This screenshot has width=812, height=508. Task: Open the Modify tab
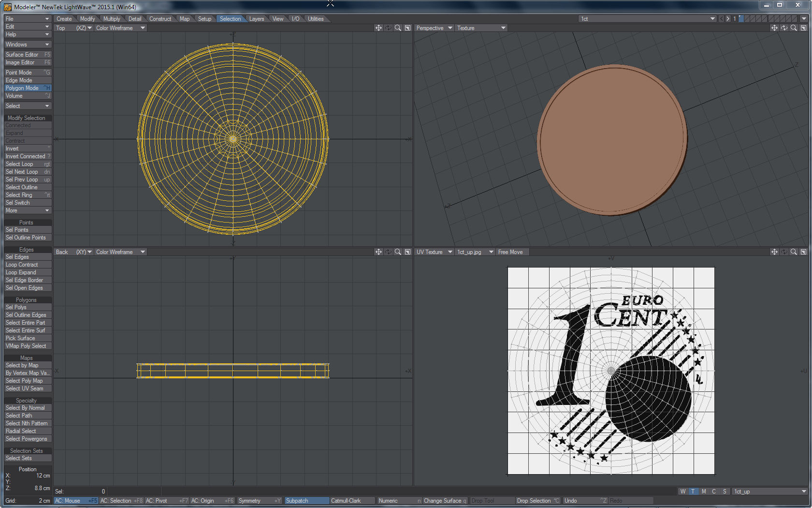[x=87, y=19]
